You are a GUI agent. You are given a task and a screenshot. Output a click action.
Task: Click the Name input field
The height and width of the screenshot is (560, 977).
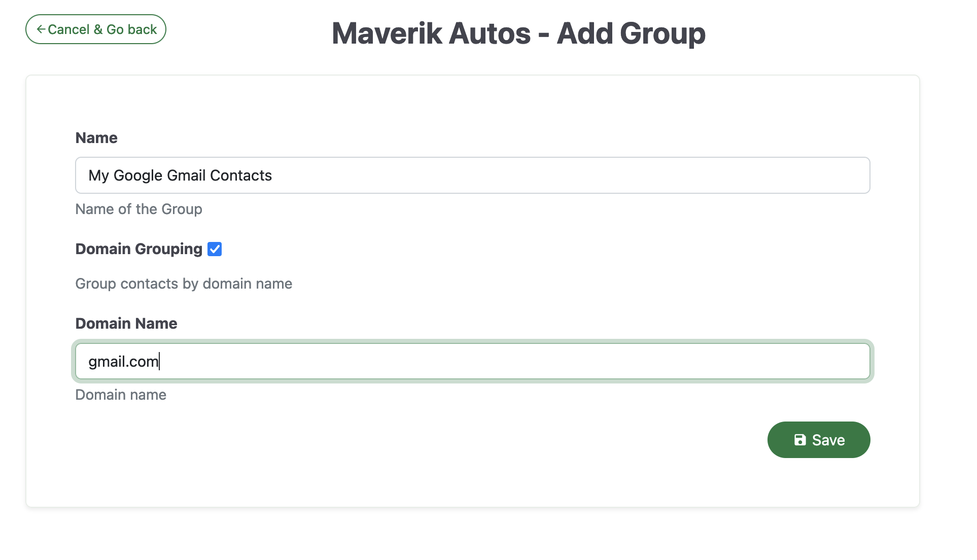pos(472,175)
